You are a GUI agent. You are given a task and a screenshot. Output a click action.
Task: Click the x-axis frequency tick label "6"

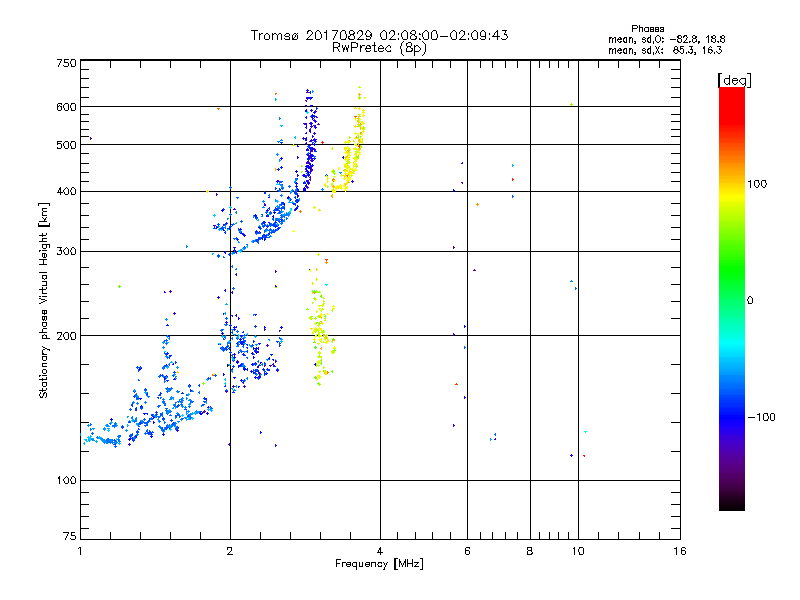click(467, 551)
